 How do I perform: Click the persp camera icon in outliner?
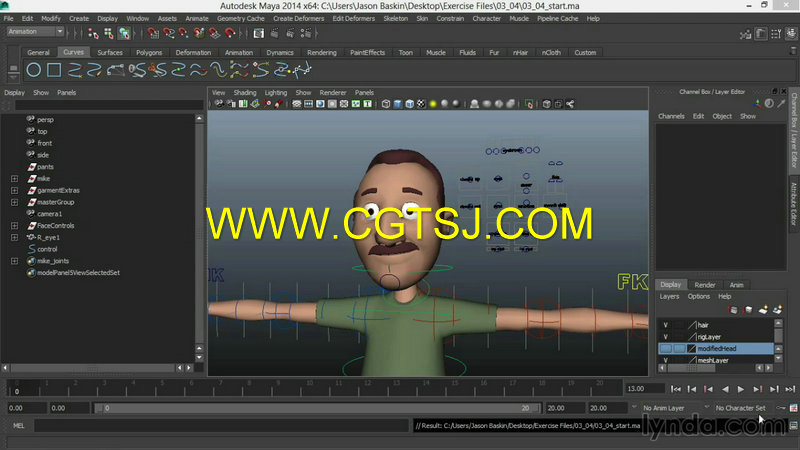point(31,119)
